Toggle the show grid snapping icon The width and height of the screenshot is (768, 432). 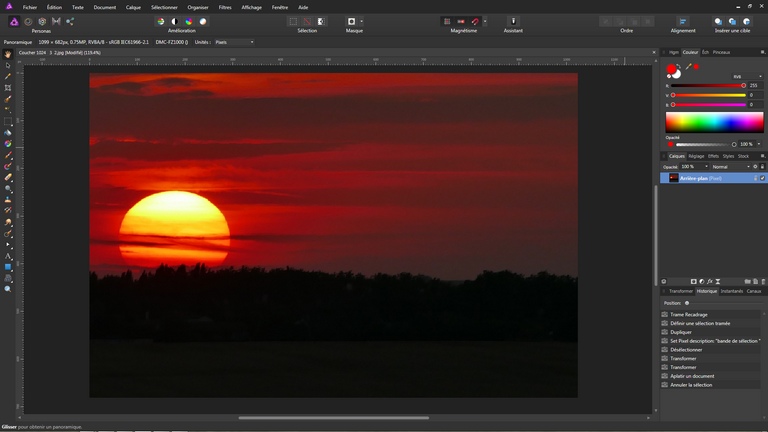click(x=447, y=22)
